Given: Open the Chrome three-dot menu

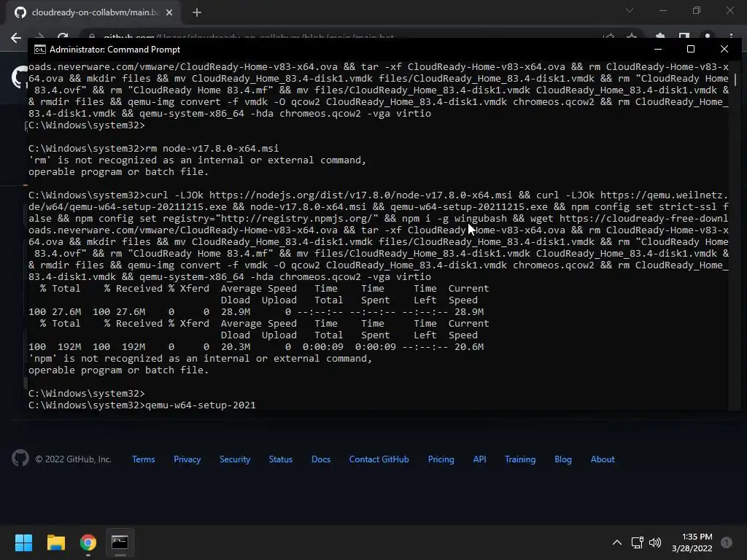Looking at the screenshot, I should pyautogui.click(x=731, y=37).
